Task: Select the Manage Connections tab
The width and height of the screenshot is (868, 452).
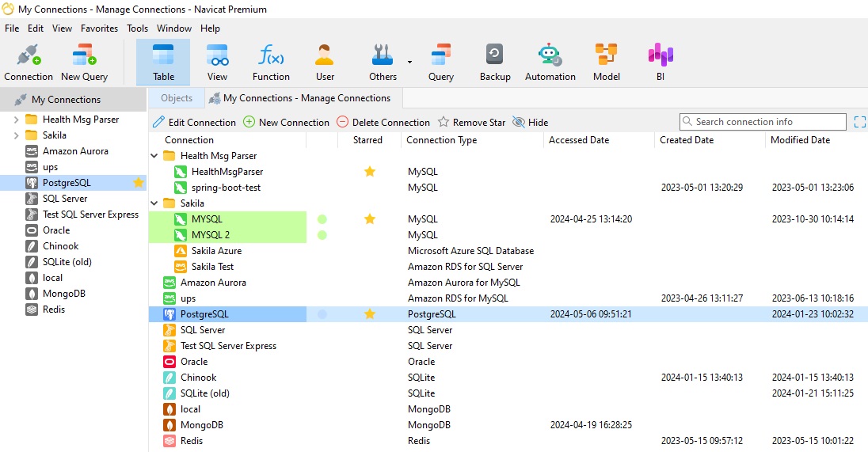Action: coord(303,98)
